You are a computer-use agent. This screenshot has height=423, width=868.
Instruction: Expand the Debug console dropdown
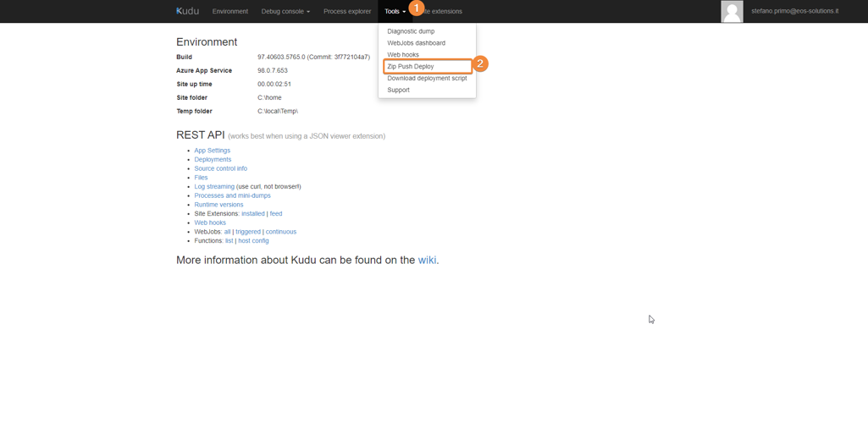click(x=285, y=12)
